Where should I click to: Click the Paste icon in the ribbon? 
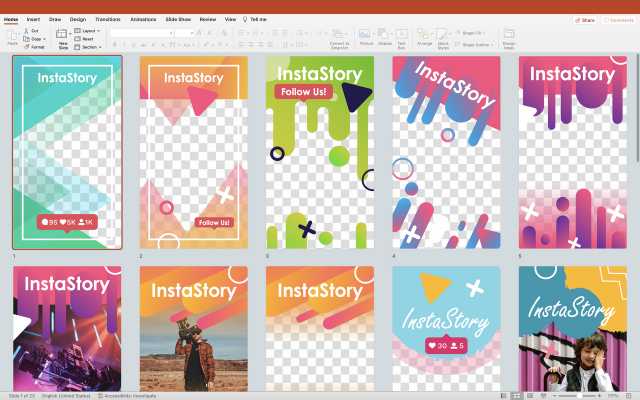click(x=13, y=36)
